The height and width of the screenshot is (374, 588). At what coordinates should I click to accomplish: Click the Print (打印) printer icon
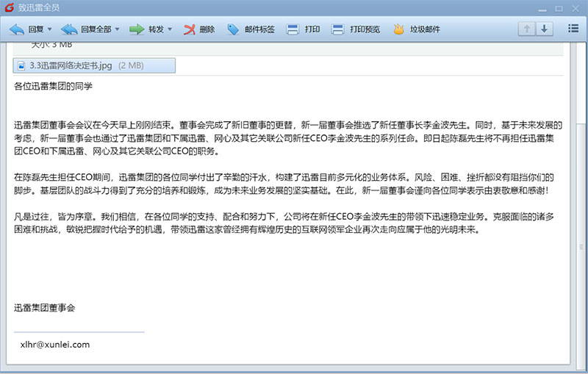(293, 29)
